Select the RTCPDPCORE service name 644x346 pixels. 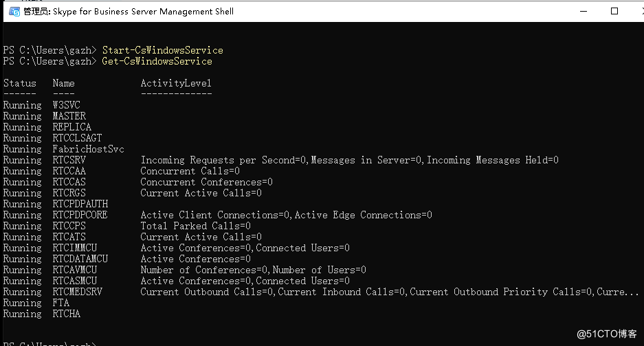coord(80,215)
